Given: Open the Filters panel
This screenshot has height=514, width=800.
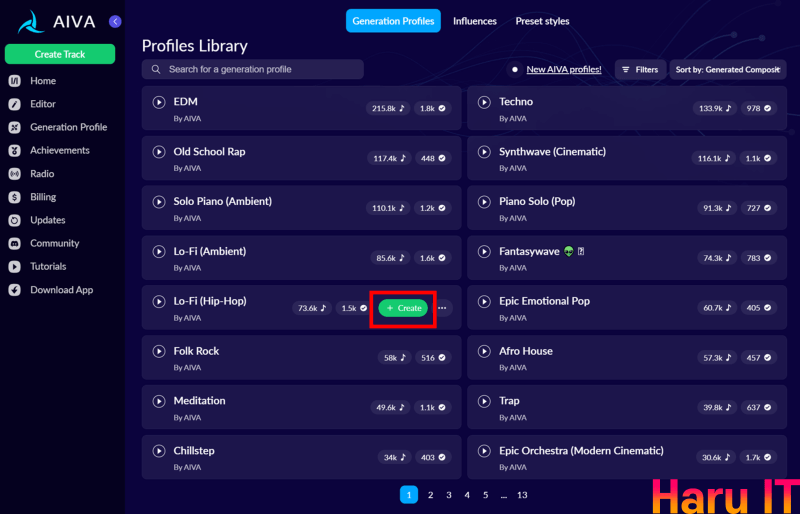Looking at the screenshot, I should pos(640,69).
